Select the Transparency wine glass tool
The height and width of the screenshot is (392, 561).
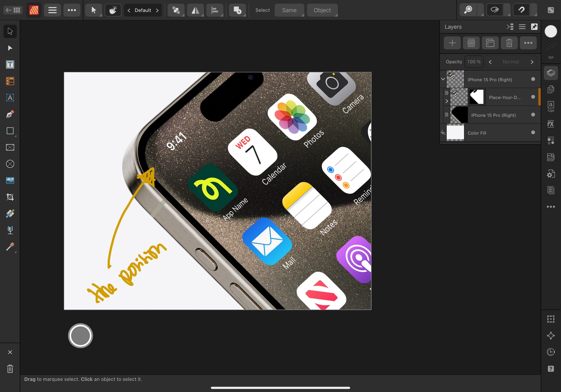[10, 230]
